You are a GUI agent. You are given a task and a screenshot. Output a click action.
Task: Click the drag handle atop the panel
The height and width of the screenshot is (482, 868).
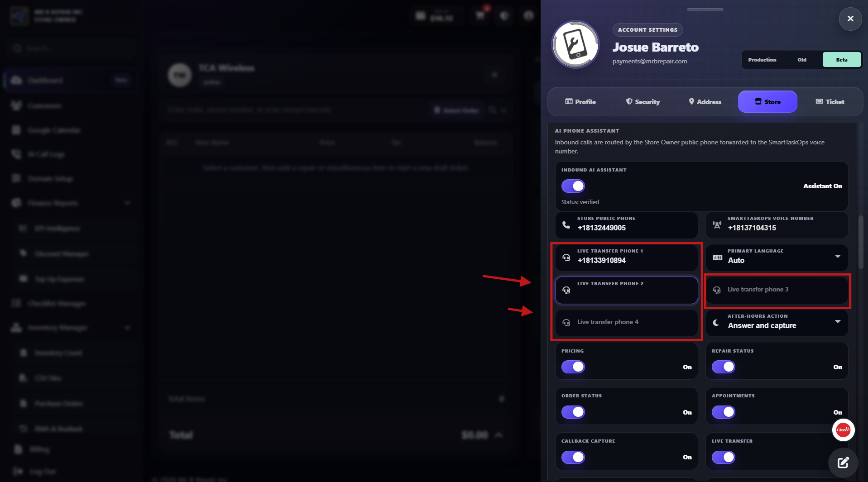(x=705, y=10)
